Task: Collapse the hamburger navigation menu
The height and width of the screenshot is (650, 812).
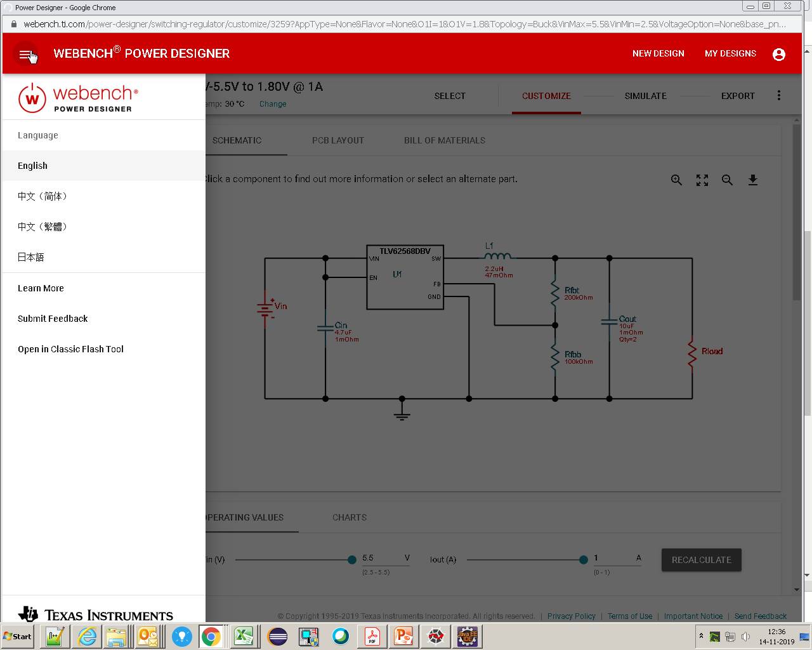Action: point(25,53)
